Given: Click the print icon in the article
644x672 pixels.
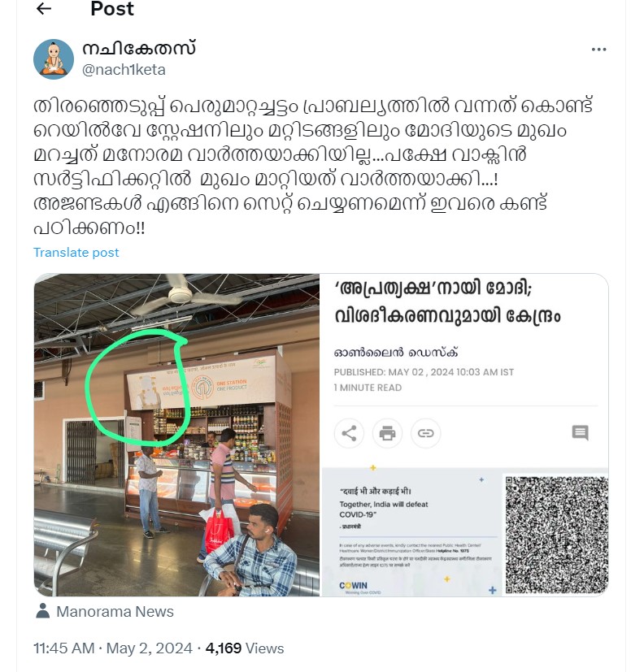Looking at the screenshot, I should pyautogui.click(x=387, y=433).
